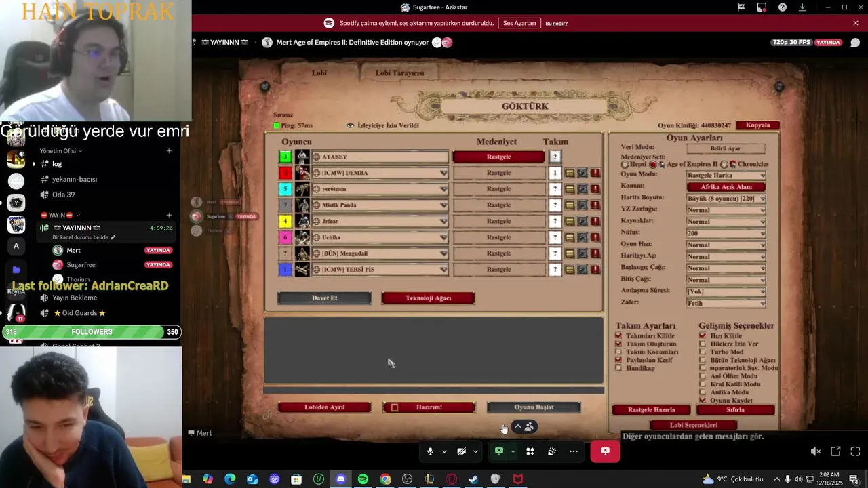Image resolution: width=868 pixels, height=488 pixels.
Task: Click mute chat icon for Jrfear
Action: [x=583, y=222]
